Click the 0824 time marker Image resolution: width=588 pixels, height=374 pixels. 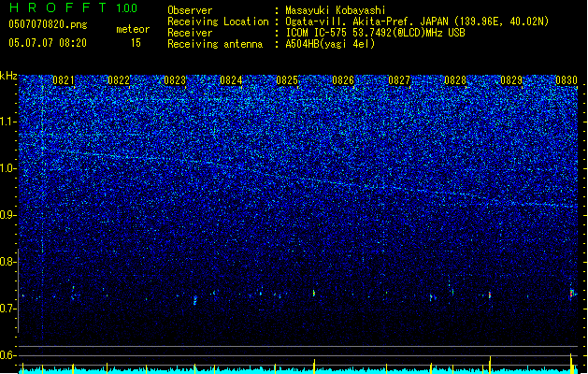pyautogui.click(x=231, y=80)
